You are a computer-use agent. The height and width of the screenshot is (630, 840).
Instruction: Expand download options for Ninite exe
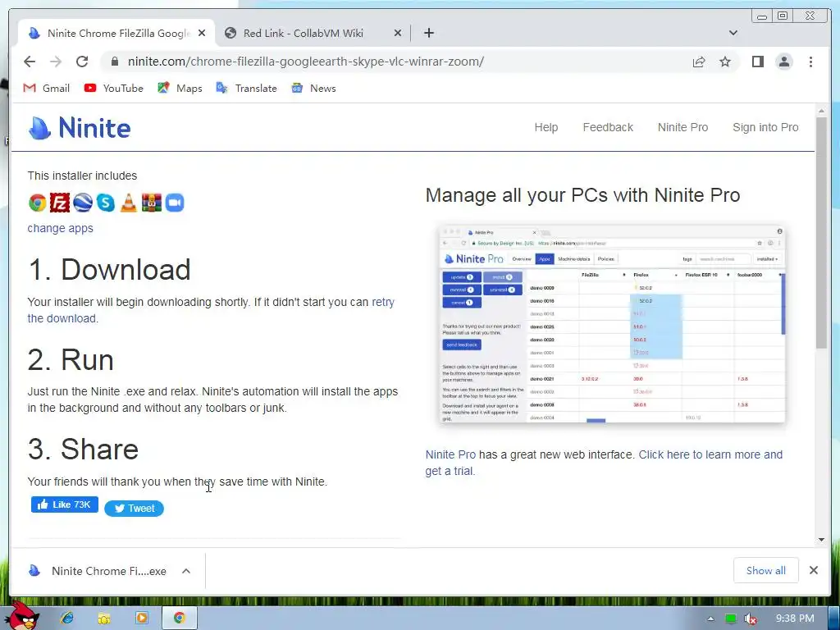click(186, 571)
